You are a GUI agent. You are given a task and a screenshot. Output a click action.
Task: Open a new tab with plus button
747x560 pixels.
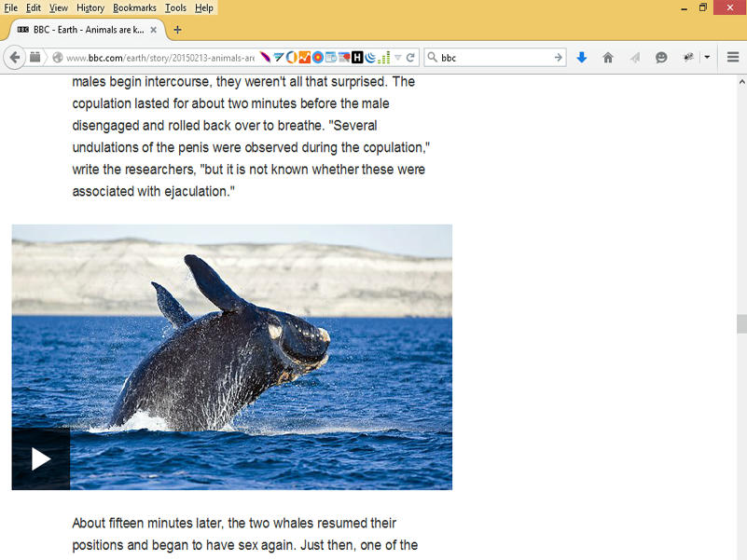coord(177,30)
